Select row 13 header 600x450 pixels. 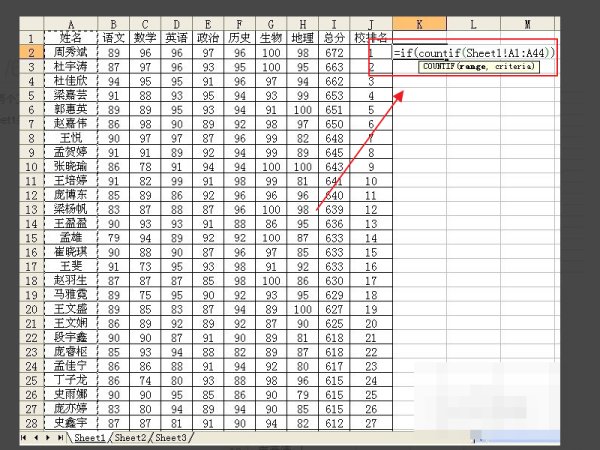click(31, 209)
